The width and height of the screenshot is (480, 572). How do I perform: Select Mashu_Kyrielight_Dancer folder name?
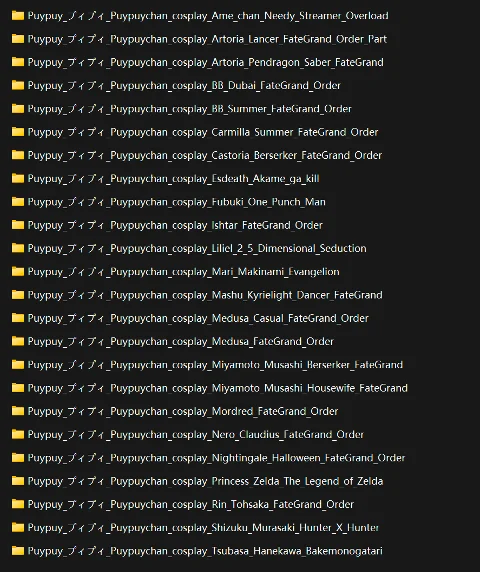(205, 295)
